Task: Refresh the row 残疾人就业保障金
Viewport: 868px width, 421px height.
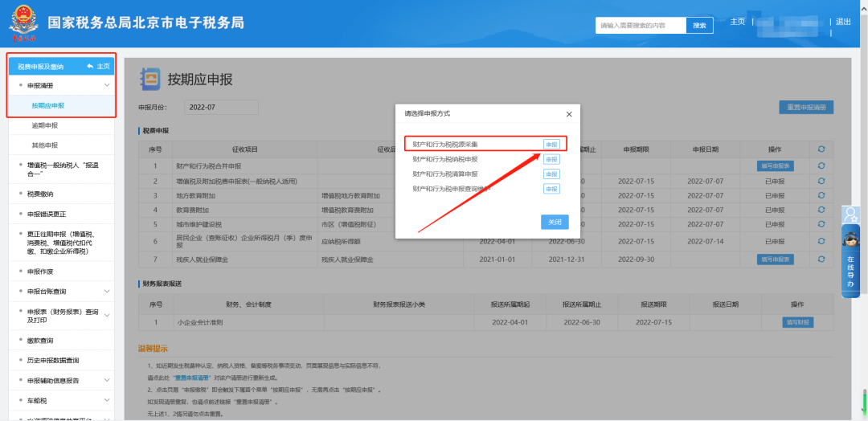Action: click(x=821, y=259)
